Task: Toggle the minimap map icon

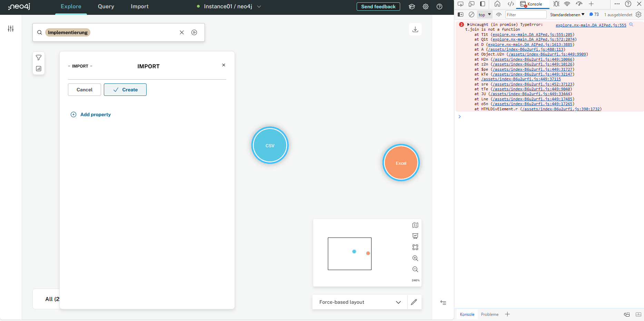Action: coord(415,225)
